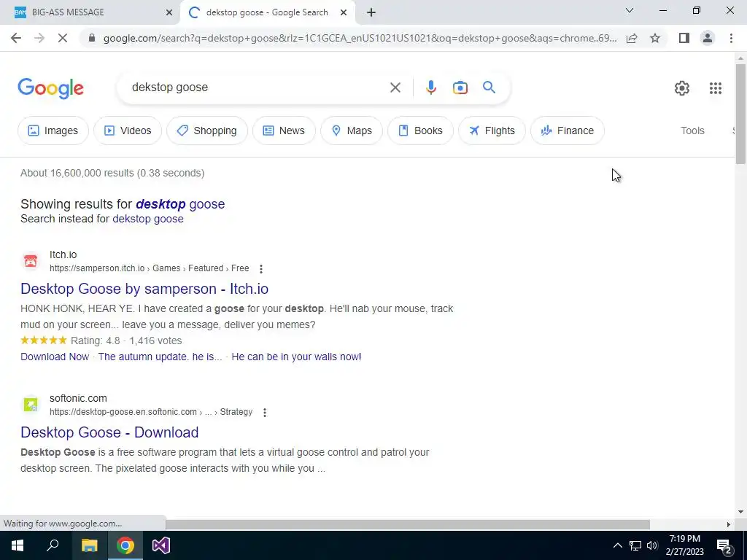
Task: Filter results by Images
Action: pyautogui.click(x=53, y=131)
